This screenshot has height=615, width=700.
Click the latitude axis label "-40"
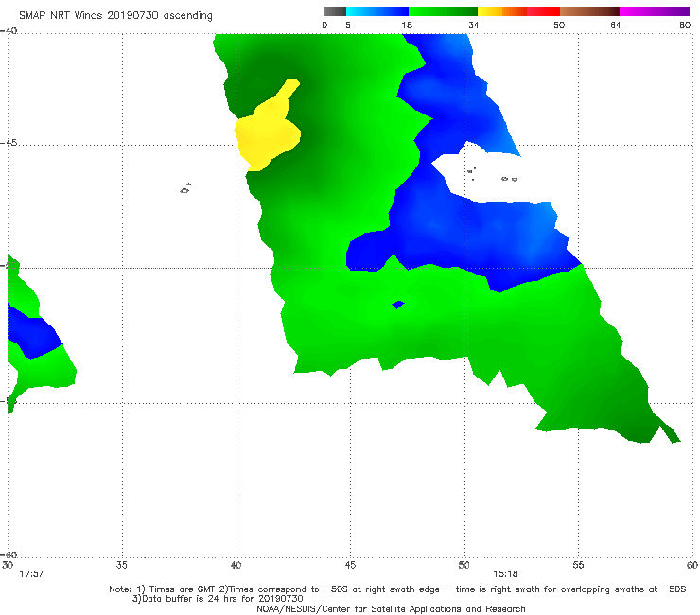coord(9,31)
